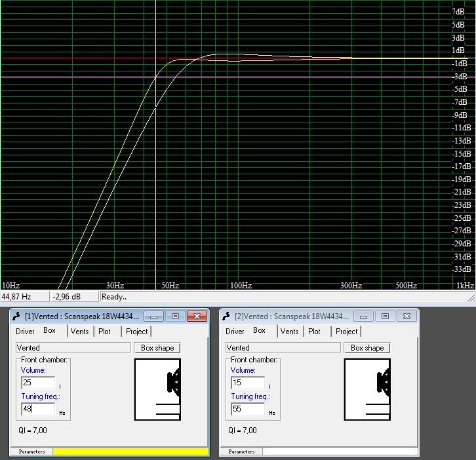Click Box shape button in window 2

click(x=367, y=348)
